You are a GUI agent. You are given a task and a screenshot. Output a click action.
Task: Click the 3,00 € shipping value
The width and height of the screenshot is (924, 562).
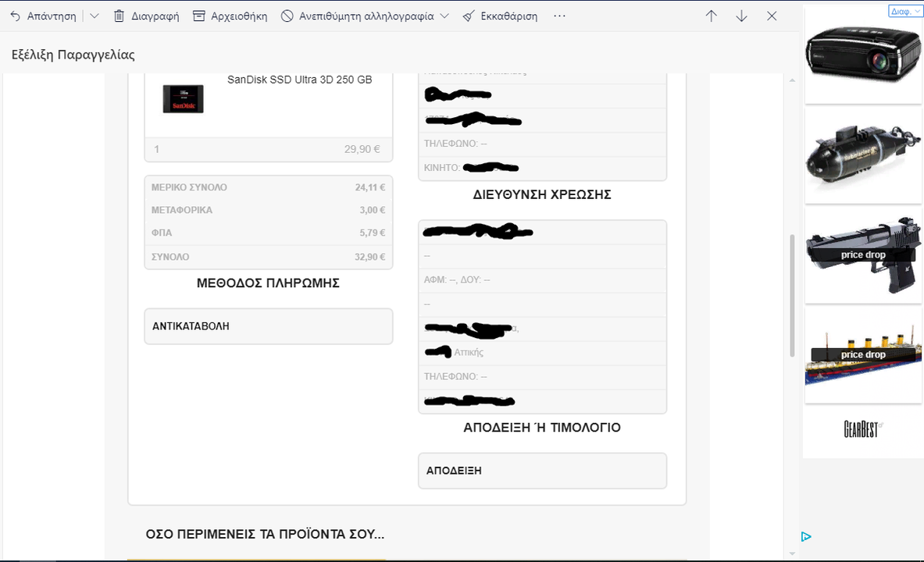(373, 210)
